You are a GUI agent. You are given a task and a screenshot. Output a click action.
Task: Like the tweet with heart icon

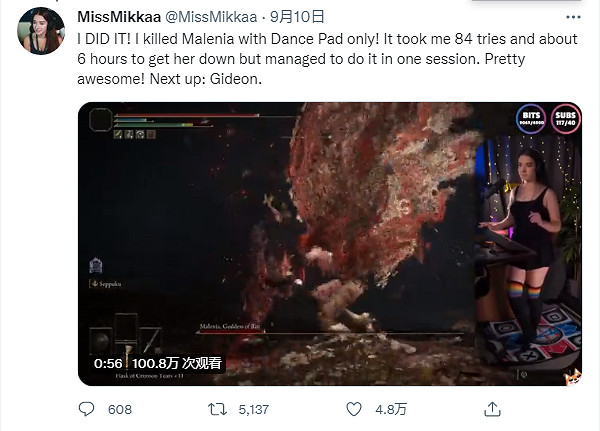(x=354, y=409)
